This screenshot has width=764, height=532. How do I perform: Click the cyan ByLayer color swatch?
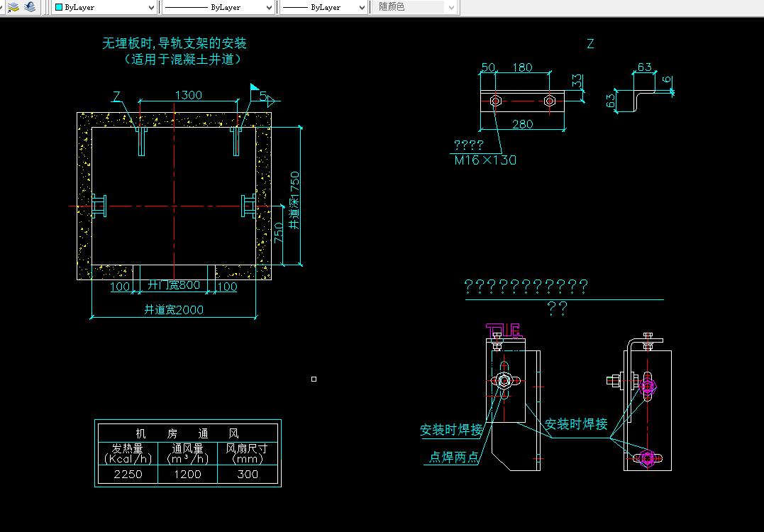(x=59, y=7)
